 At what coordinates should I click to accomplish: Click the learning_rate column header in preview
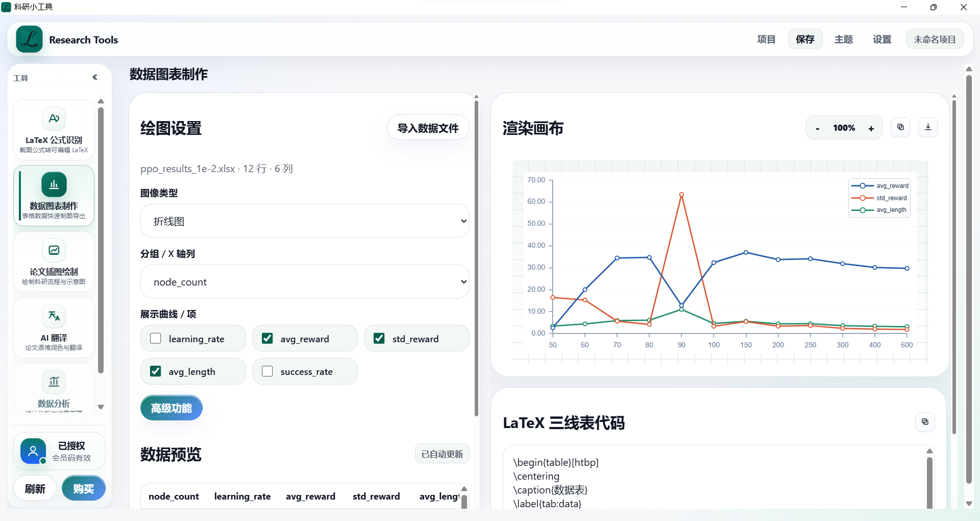[242, 496]
